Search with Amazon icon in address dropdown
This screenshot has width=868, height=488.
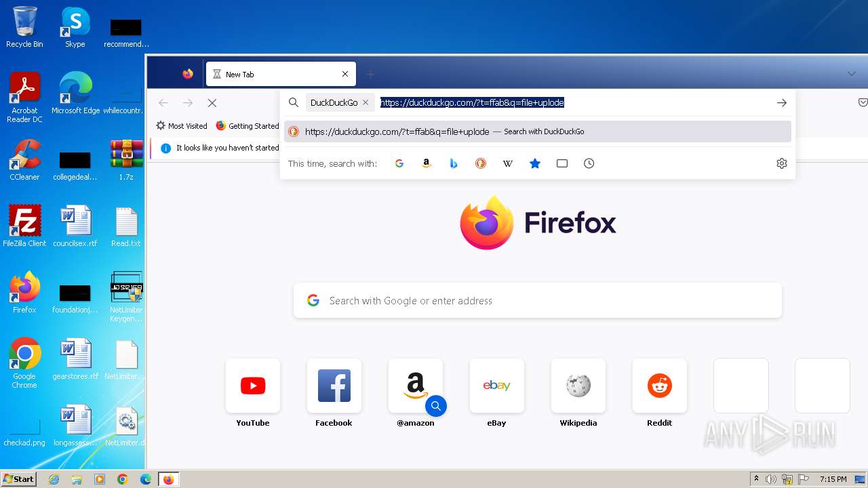(427, 163)
